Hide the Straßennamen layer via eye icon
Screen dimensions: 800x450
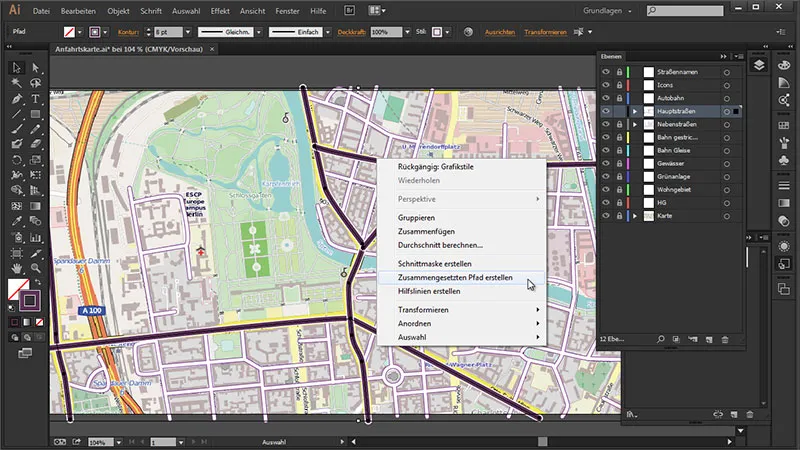(x=606, y=72)
